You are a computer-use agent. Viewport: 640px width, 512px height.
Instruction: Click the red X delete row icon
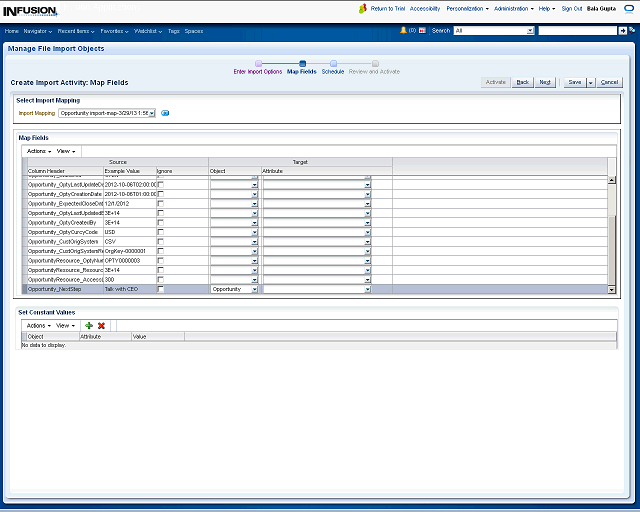coord(101,325)
